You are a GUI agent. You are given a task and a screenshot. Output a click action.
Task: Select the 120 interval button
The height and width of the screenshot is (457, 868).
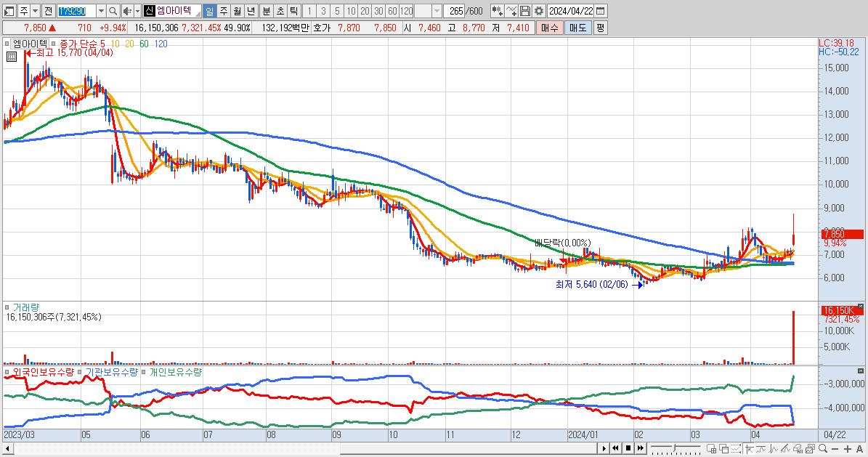pyautogui.click(x=406, y=11)
